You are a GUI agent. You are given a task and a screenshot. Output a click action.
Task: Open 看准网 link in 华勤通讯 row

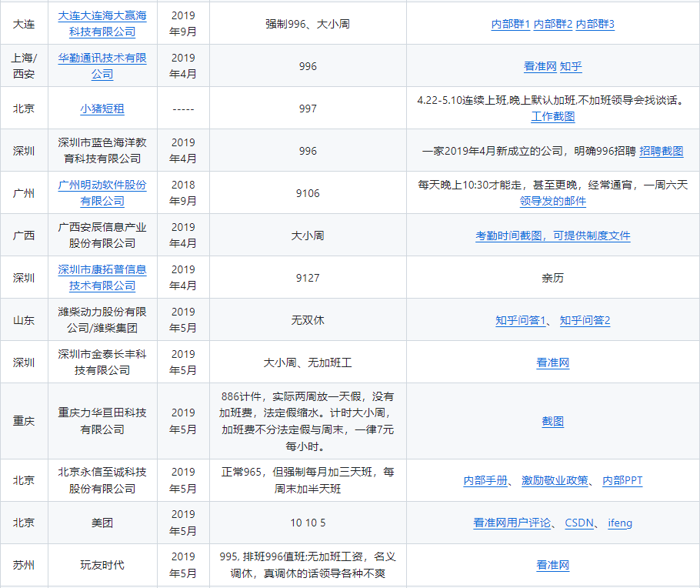point(540,67)
